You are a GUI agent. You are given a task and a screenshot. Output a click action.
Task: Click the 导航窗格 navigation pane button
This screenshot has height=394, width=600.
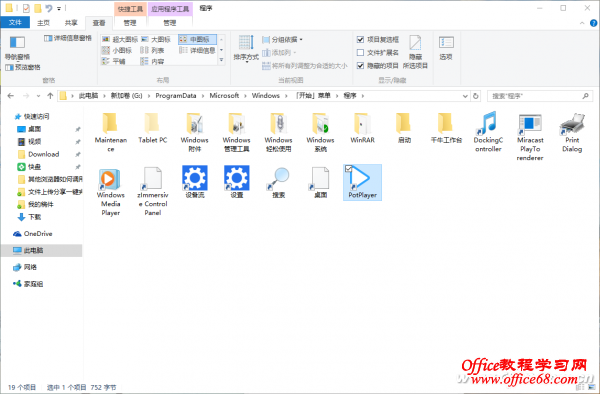[17, 49]
